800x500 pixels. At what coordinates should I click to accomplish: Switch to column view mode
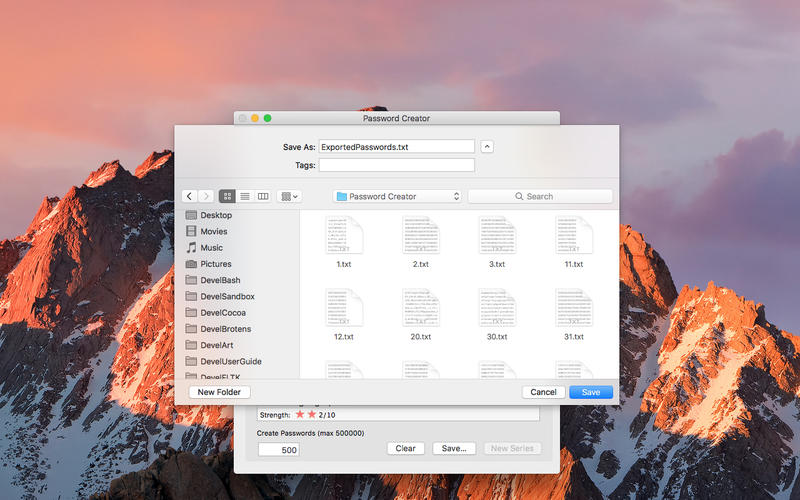click(263, 197)
